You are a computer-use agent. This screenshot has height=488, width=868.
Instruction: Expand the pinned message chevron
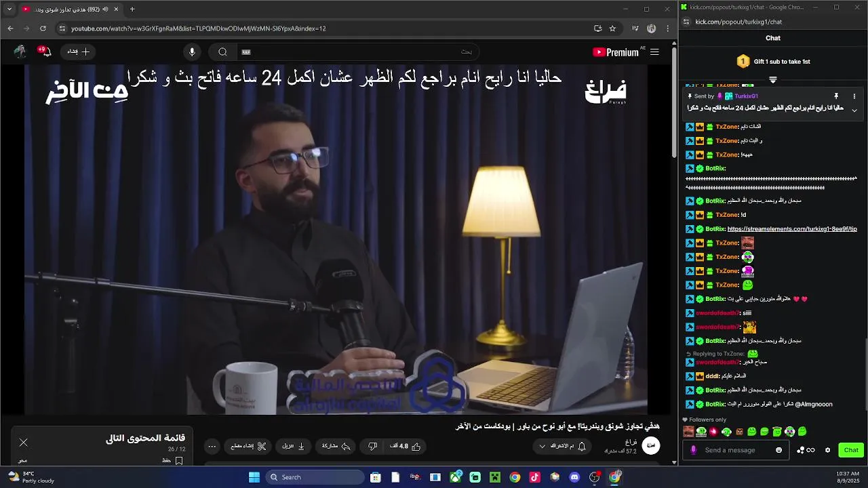pos(854,110)
